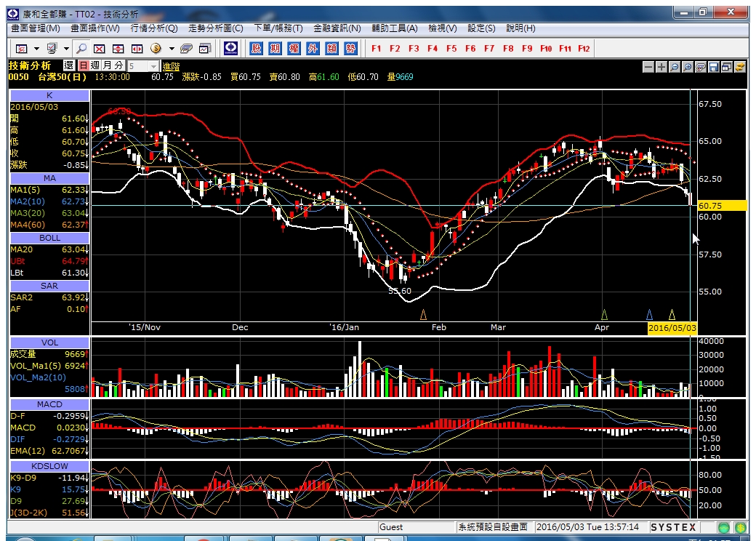The height and width of the screenshot is (541, 756).
Task: Click the magnifier search tool icon
Action: (x=81, y=48)
